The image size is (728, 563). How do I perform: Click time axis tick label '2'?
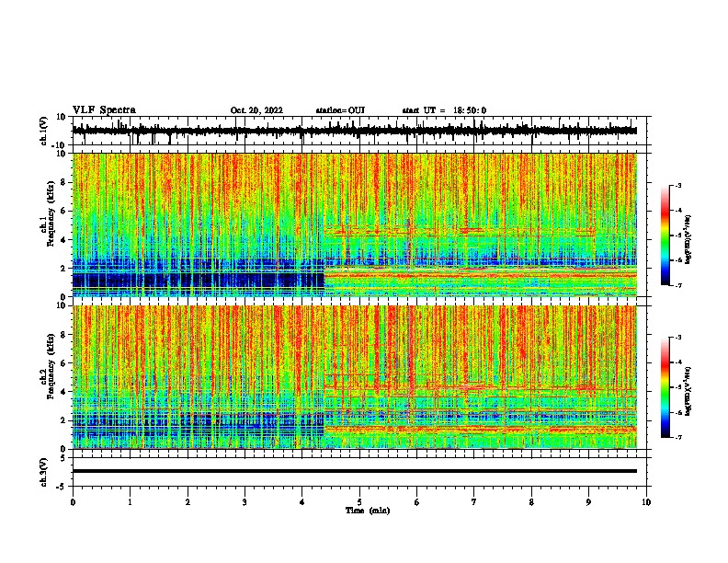click(188, 502)
